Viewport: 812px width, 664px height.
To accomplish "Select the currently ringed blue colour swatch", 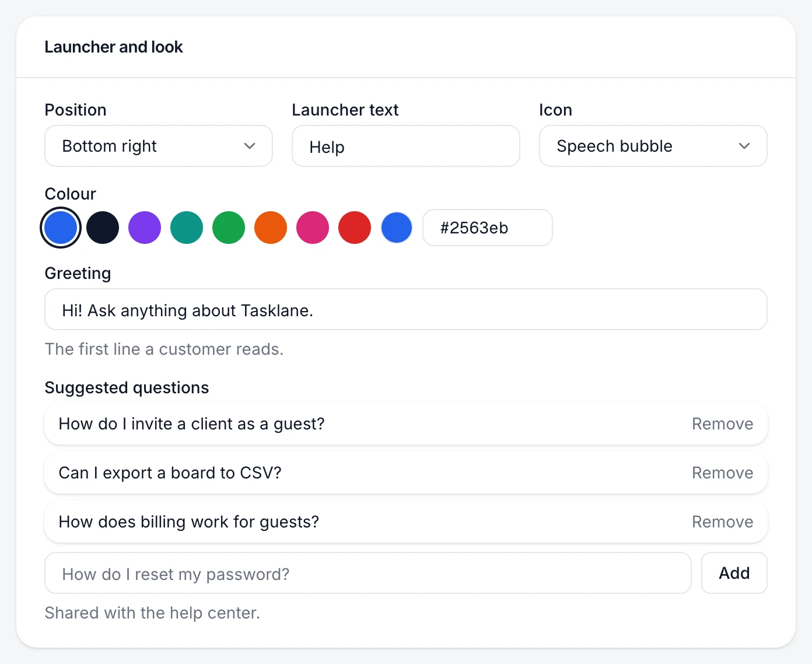I will (x=61, y=228).
